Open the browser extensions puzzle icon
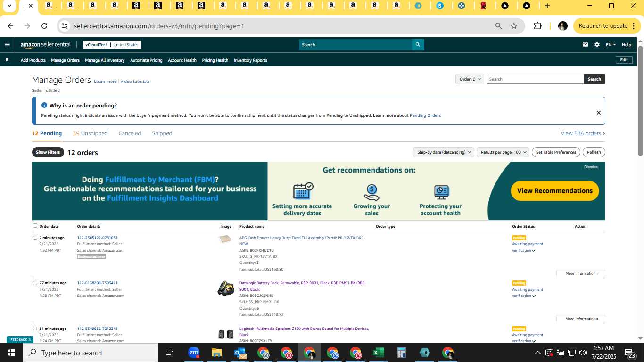This screenshot has height=362, width=644. pyautogui.click(x=537, y=26)
